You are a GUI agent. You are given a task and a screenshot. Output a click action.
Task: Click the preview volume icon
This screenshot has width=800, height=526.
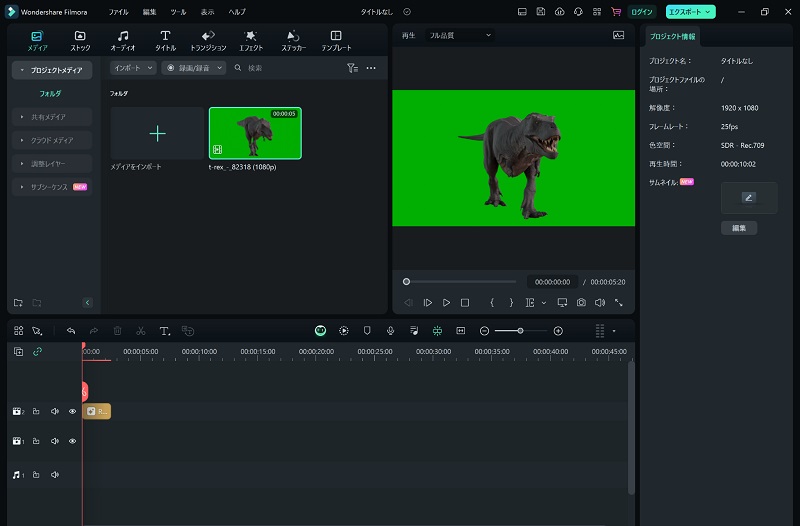pos(600,303)
